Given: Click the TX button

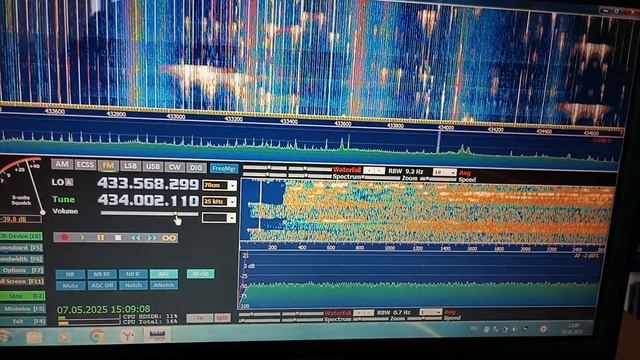Looking at the screenshot, I should (200, 318).
